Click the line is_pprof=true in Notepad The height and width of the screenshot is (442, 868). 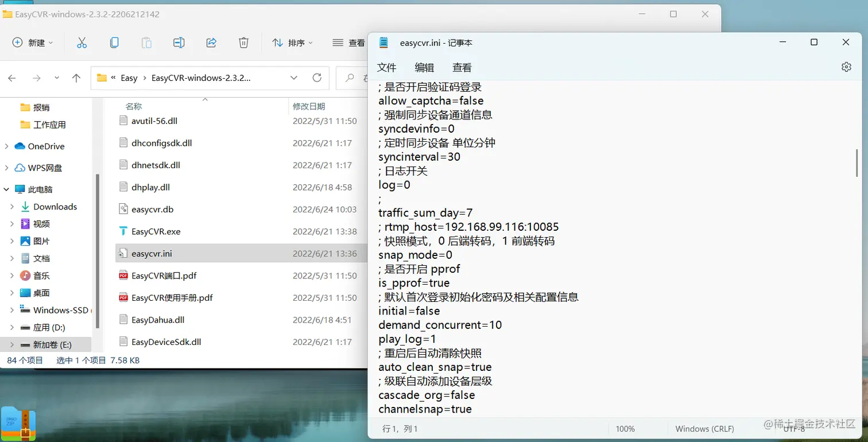click(414, 283)
